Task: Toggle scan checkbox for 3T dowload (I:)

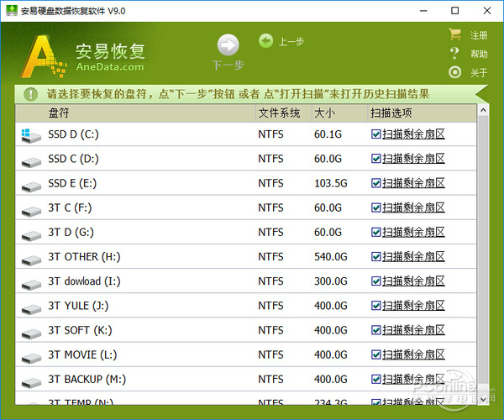Action: (x=375, y=281)
